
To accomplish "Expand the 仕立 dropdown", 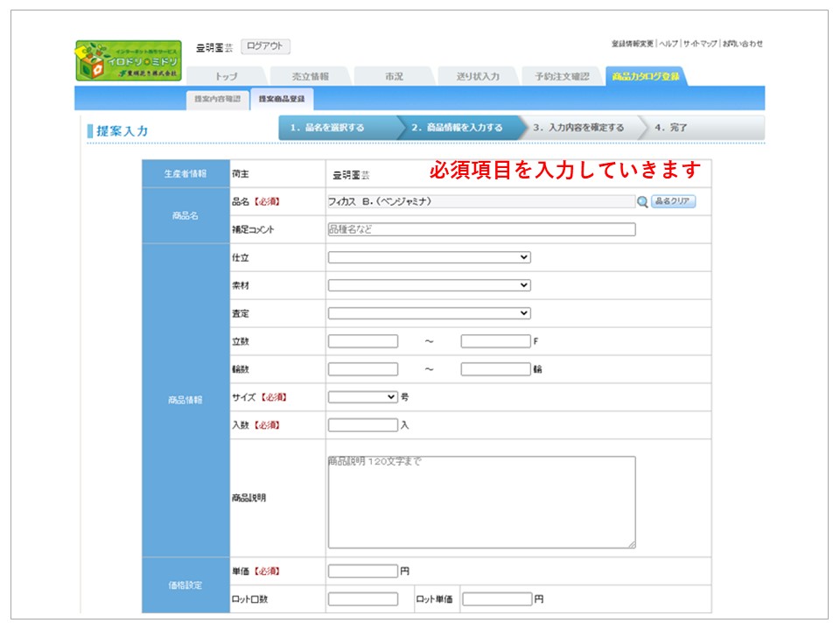I will click(429, 257).
